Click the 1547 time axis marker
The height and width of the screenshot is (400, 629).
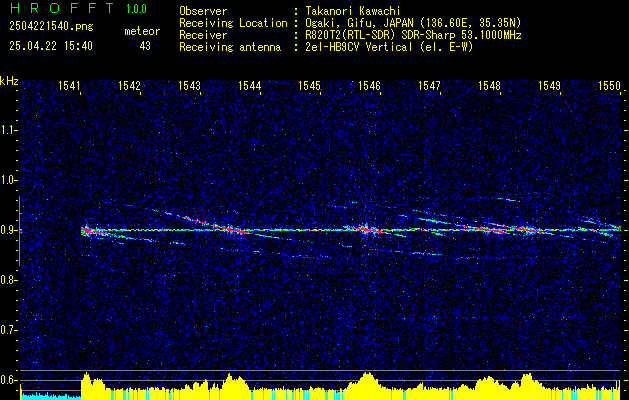coord(429,85)
